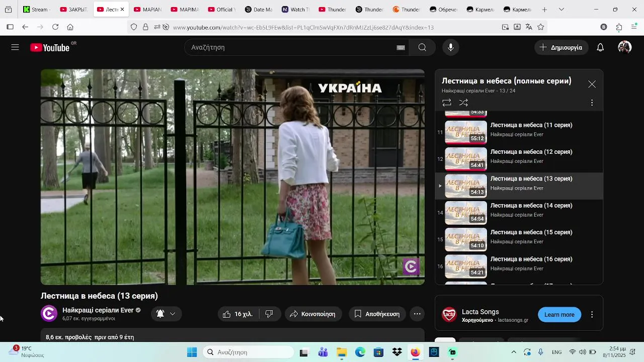
Task: Close the active Лестница tab
Action: (x=122, y=10)
